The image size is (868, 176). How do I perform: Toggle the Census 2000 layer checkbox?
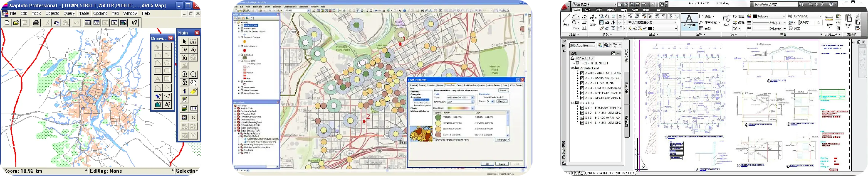(x=242, y=61)
